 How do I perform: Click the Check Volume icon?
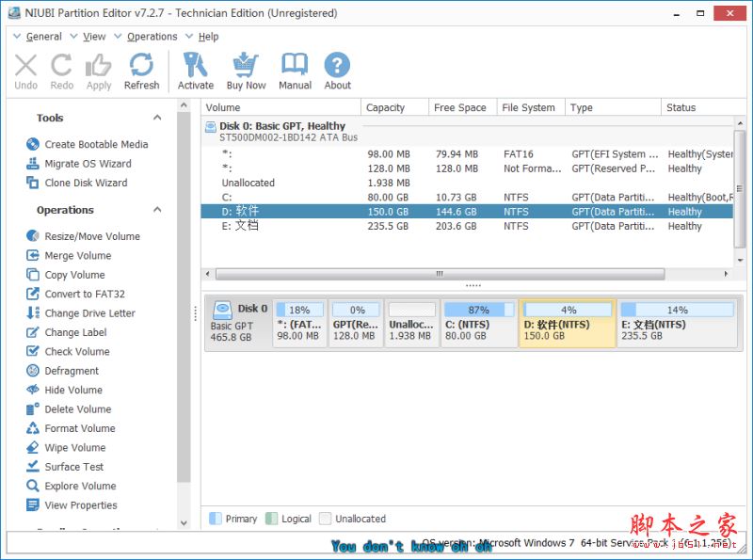(33, 351)
